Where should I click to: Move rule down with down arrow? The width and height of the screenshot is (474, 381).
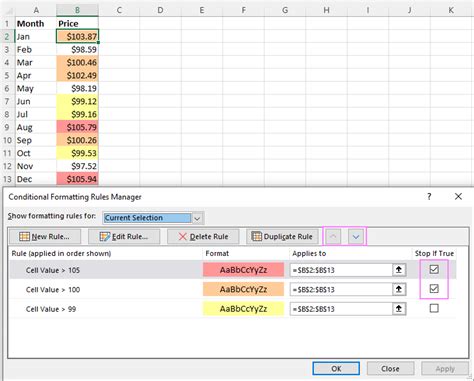(x=356, y=237)
